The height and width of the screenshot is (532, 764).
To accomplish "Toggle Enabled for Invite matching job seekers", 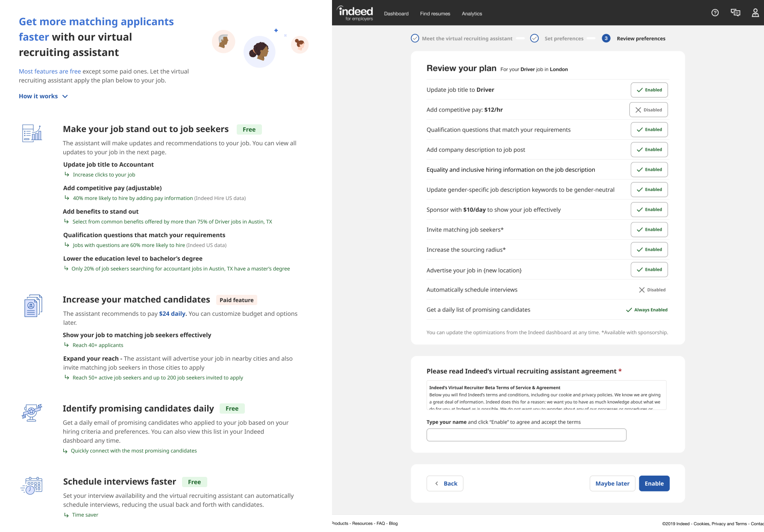I will tap(649, 229).
